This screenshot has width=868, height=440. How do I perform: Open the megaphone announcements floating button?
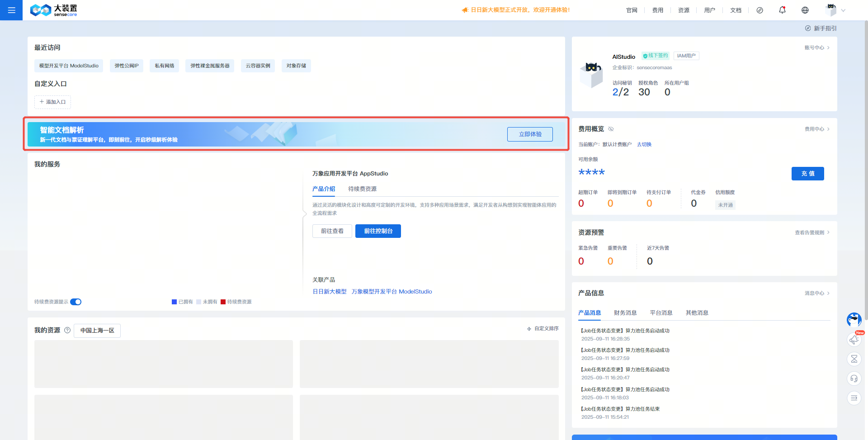click(854, 340)
